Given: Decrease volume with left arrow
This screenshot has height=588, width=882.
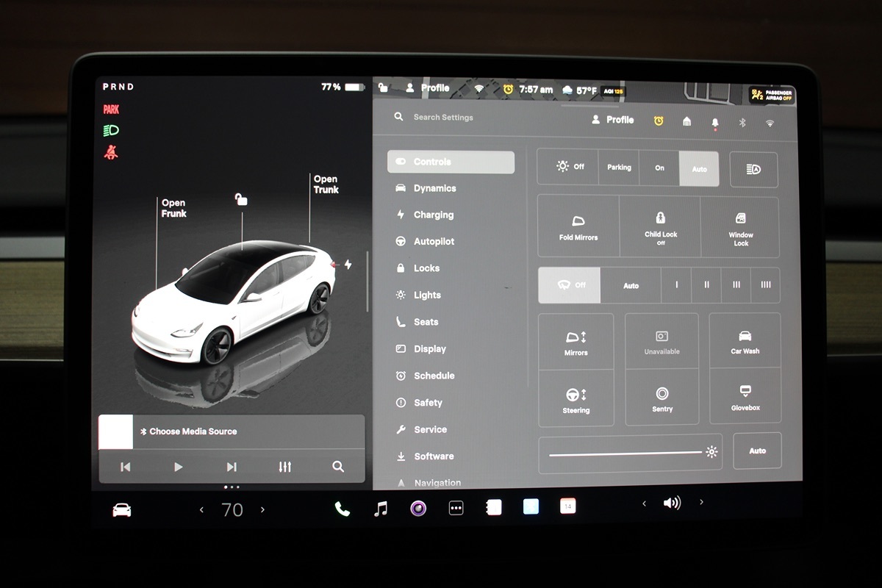Looking at the screenshot, I should click(x=645, y=503).
